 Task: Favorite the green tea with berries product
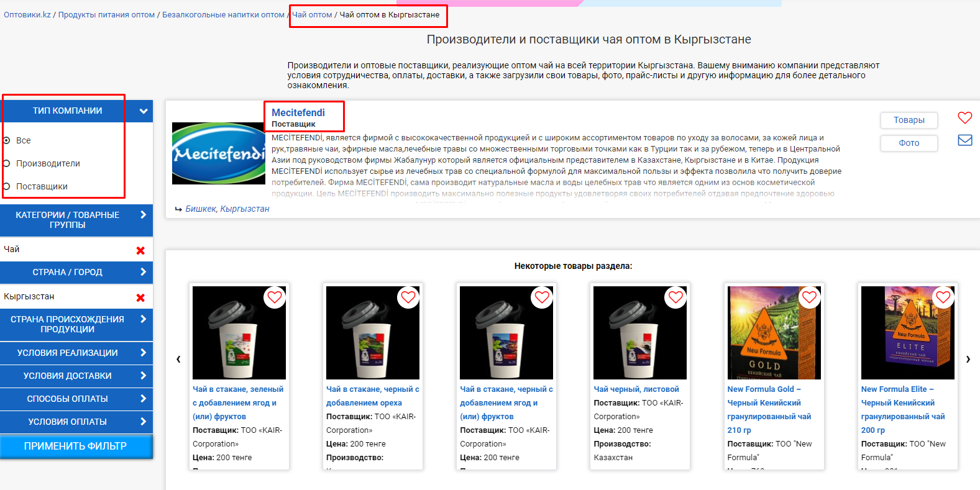click(275, 297)
